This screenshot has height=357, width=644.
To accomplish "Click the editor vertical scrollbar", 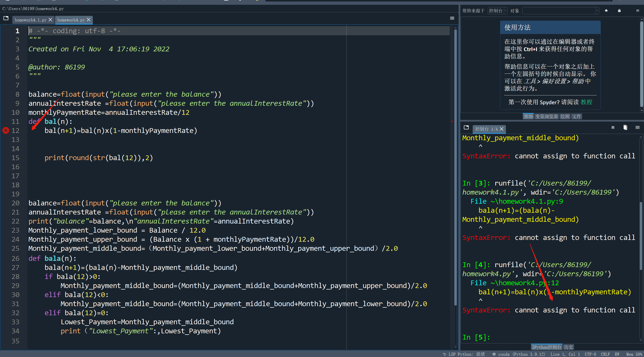I will pos(455,167).
